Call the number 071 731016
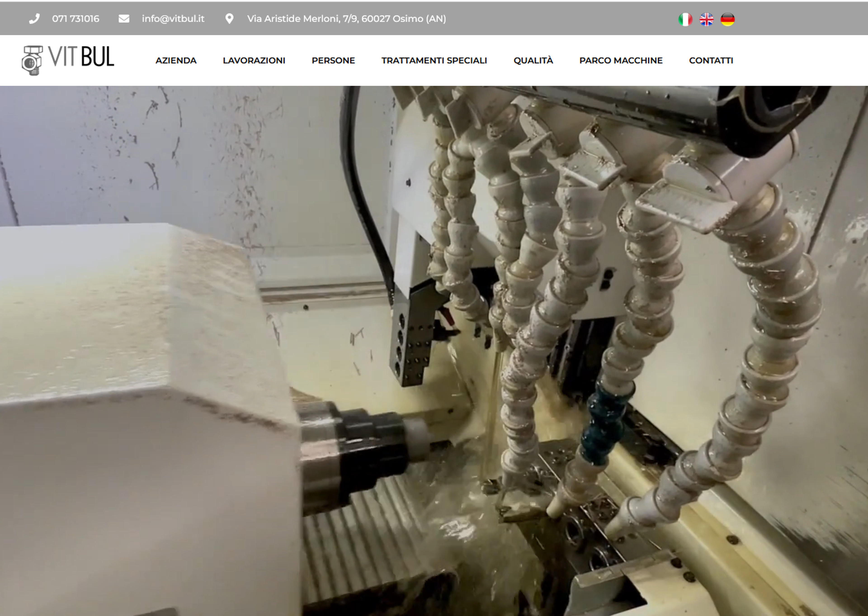The height and width of the screenshot is (616, 868). point(76,19)
